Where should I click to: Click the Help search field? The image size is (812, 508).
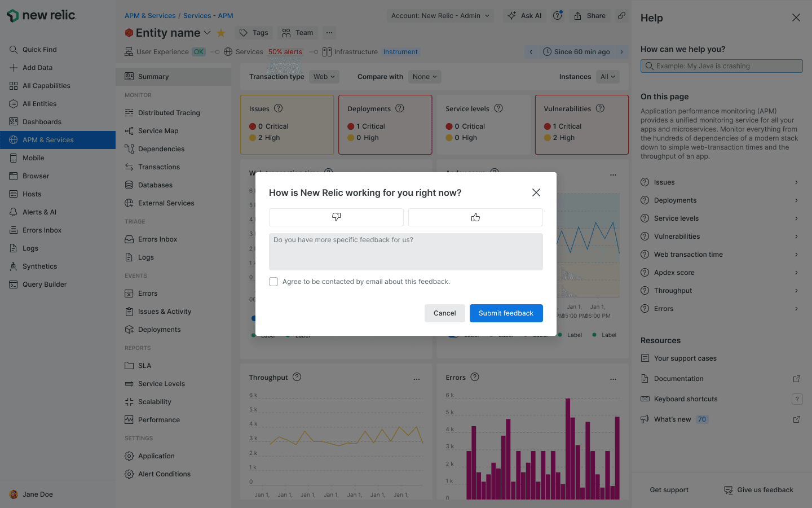point(721,65)
